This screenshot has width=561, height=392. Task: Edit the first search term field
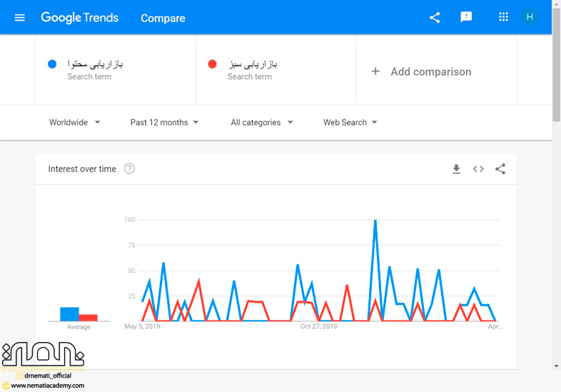pyautogui.click(x=96, y=64)
